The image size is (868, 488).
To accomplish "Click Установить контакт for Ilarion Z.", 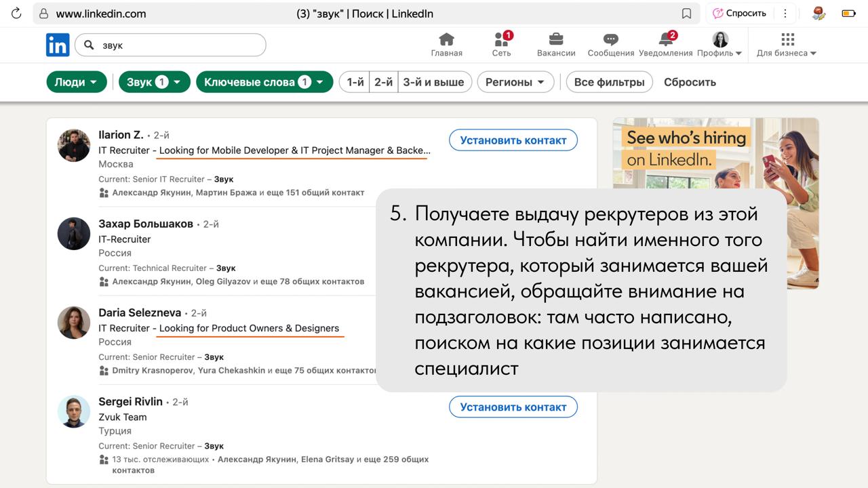I will click(513, 140).
